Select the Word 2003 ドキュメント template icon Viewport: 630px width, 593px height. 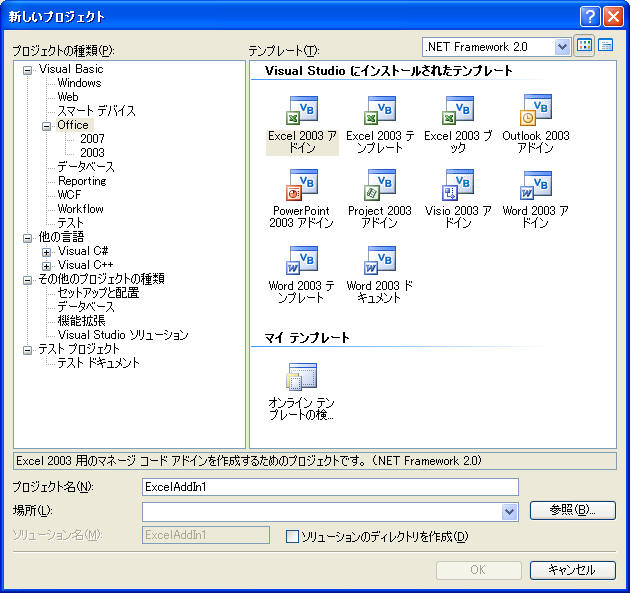(380, 260)
